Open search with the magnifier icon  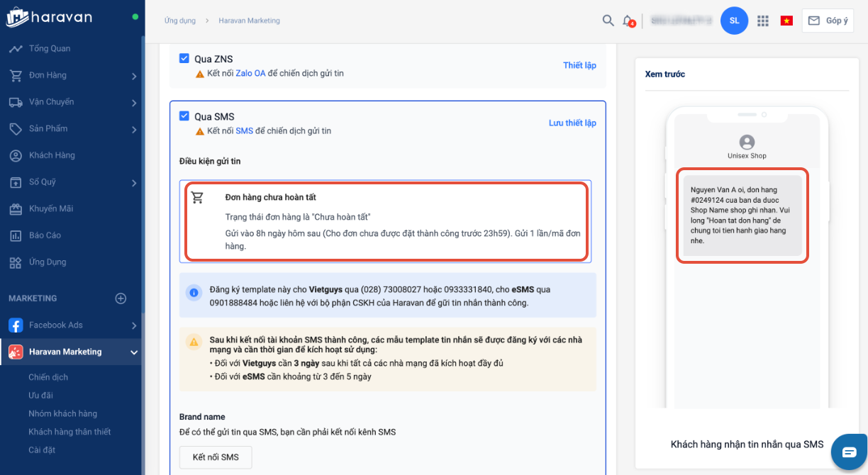(608, 21)
